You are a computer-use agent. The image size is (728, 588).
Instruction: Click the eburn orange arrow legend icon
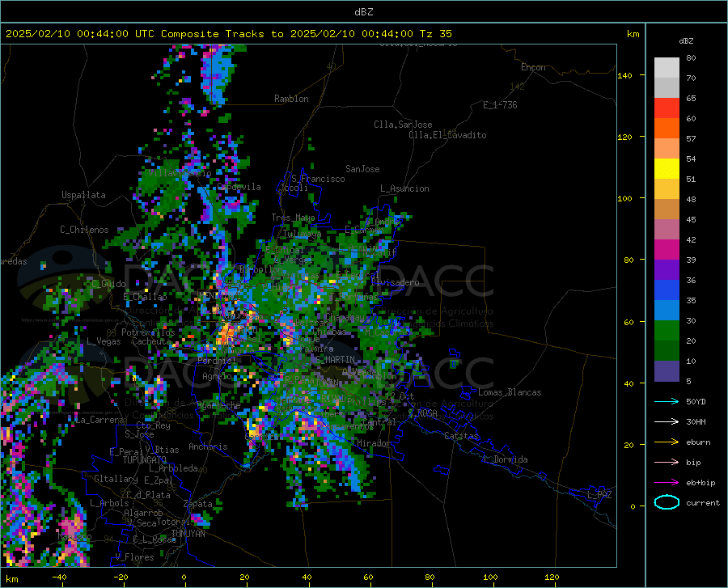click(x=667, y=442)
